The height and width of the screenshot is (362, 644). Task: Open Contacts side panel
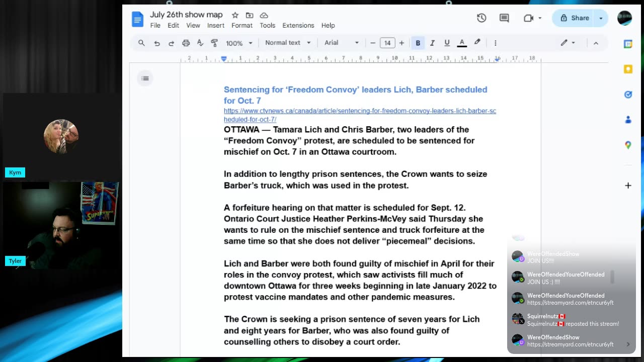click(x=628, y=120)
